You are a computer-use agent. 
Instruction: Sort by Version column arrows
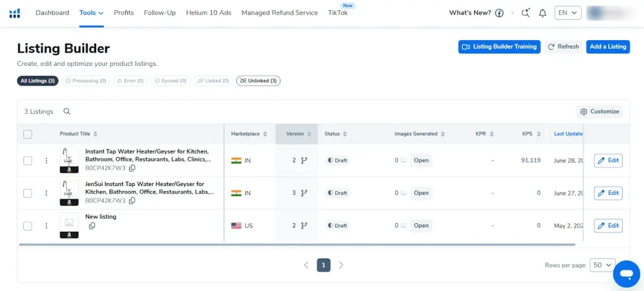[309, 134]
